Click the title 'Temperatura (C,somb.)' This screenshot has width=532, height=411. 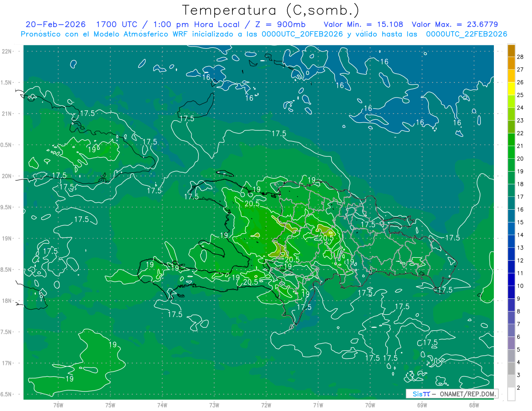271,10
